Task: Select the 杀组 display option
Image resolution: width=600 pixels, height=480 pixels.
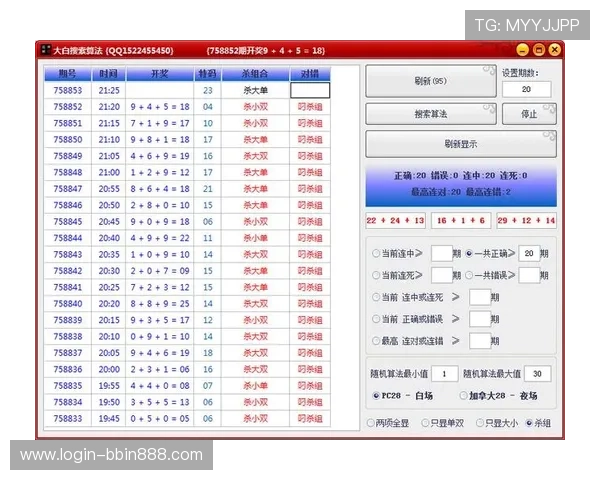Action: [x=529, y=423]
